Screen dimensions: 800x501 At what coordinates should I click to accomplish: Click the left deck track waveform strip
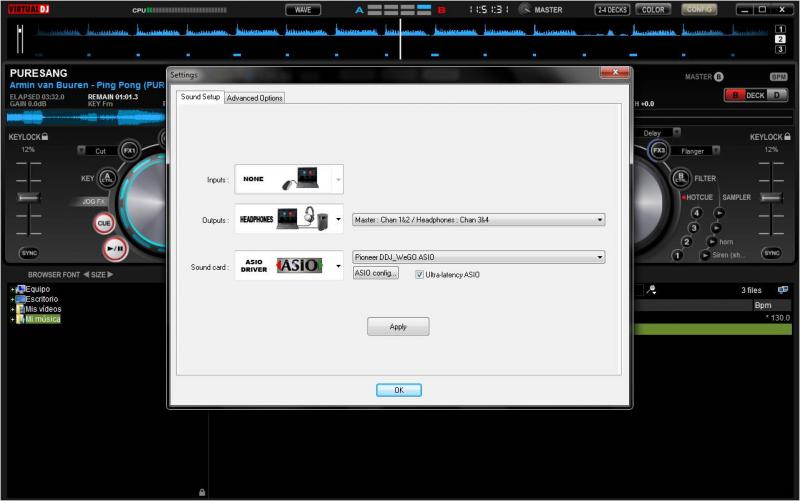coord(86,118)
